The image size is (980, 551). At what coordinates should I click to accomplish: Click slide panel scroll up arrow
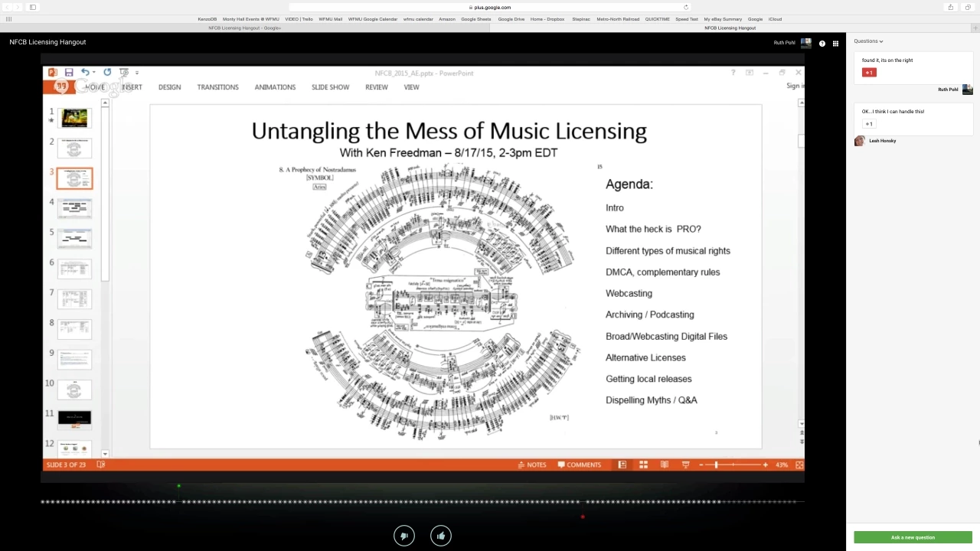pyautogui.click(x=106, y=103)
